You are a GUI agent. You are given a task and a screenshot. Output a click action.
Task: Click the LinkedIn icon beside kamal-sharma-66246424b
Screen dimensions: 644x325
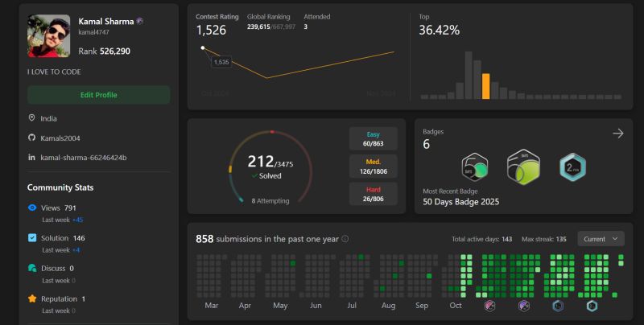tap(31, 157)
